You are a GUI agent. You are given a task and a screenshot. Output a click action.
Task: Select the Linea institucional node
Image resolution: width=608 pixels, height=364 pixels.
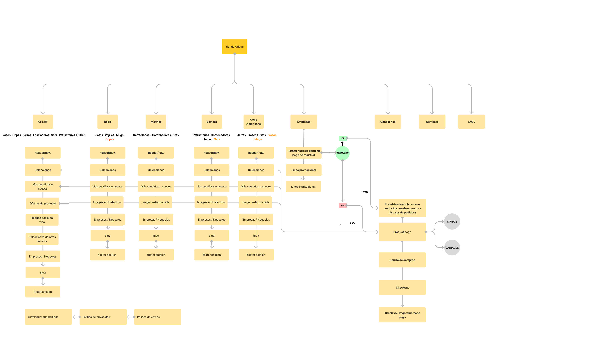tap(303, 187)
